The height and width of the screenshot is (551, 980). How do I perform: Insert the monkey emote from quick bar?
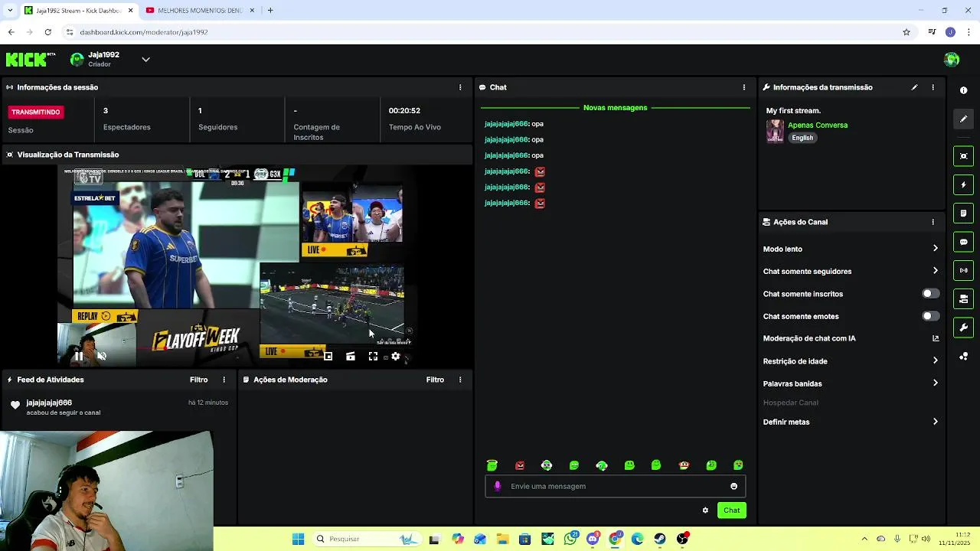point(684,465)
